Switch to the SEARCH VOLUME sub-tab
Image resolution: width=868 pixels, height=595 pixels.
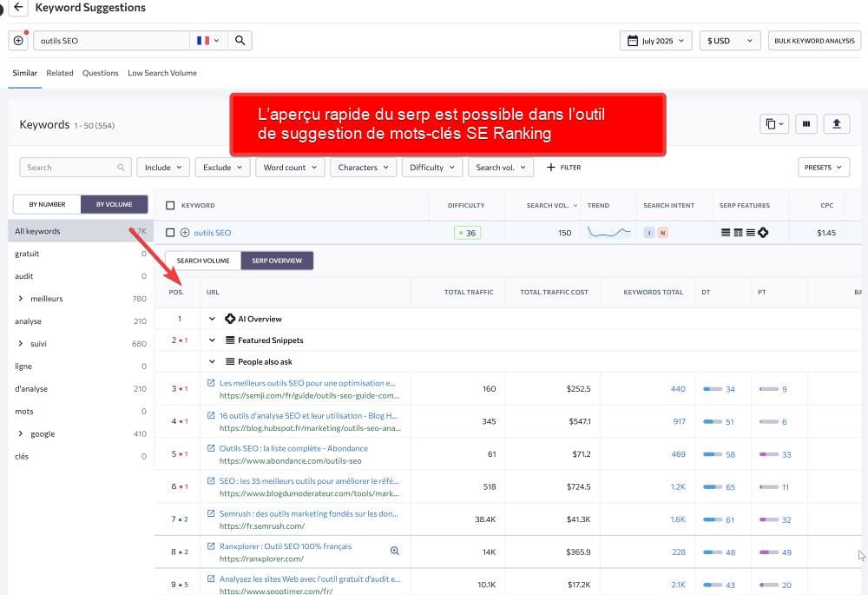coord(203,261)
